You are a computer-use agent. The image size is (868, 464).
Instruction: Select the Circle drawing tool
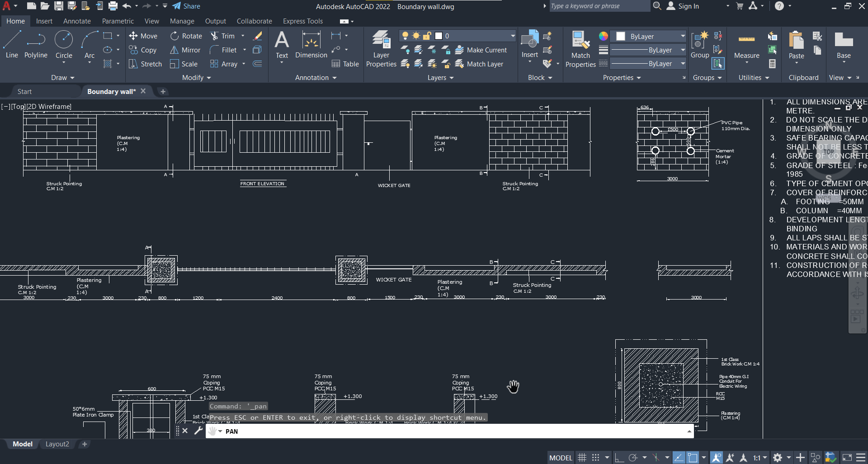click(x=64, y=45)
